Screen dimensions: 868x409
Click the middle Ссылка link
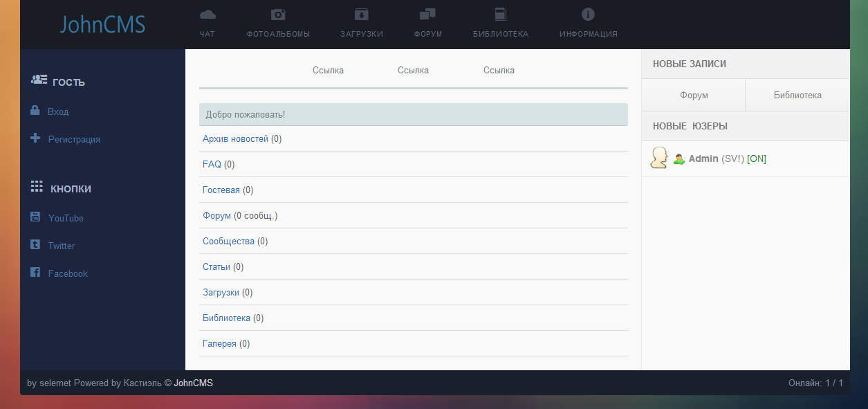[x=413, y=70]
